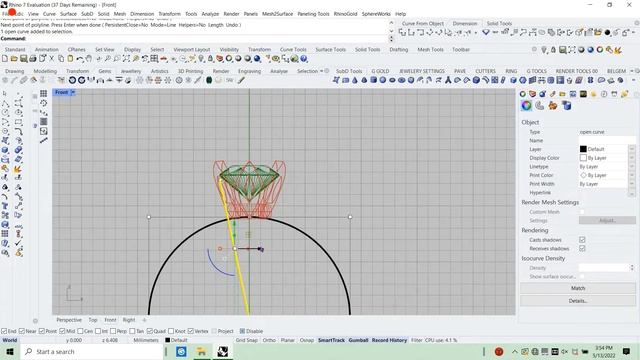The height and width of the screenshot is (360, 640).
Task: Click the black Default layer color swatch
Action: coord(583,149)
